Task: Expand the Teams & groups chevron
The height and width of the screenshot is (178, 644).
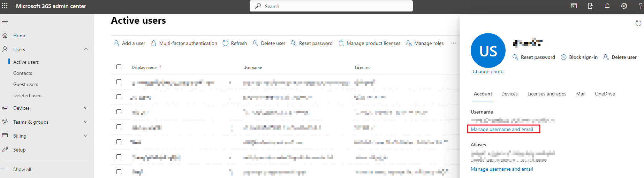Action: point(86,122)
